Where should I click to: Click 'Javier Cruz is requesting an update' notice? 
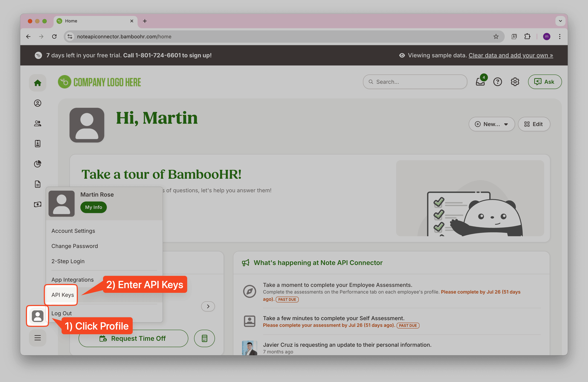click(x=347, y=345)
